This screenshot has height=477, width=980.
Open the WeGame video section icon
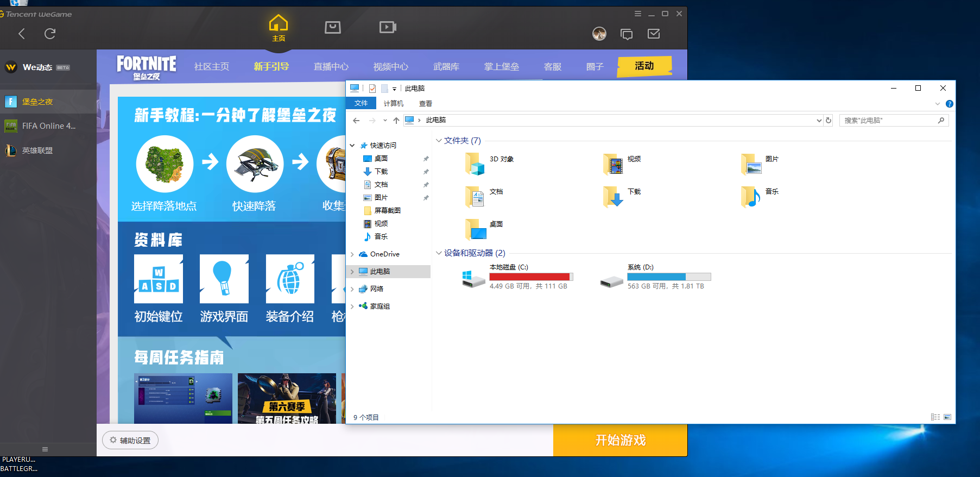click(x=387, y=27)
